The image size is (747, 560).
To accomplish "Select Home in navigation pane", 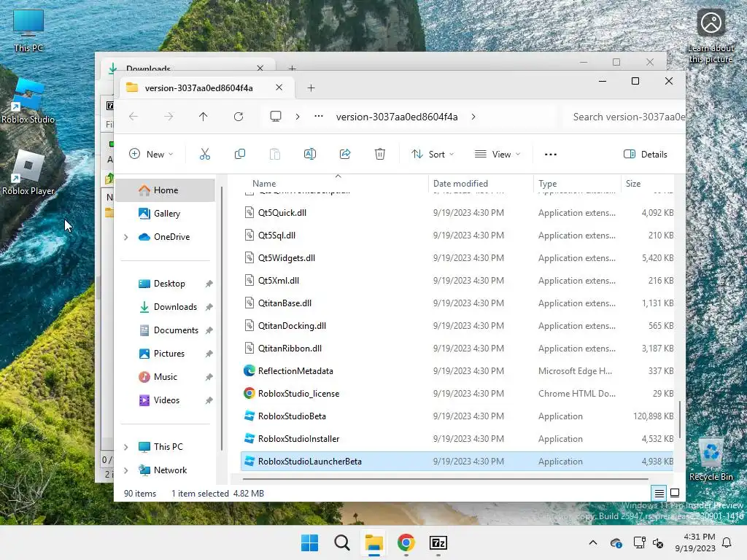I will [166, 190].
